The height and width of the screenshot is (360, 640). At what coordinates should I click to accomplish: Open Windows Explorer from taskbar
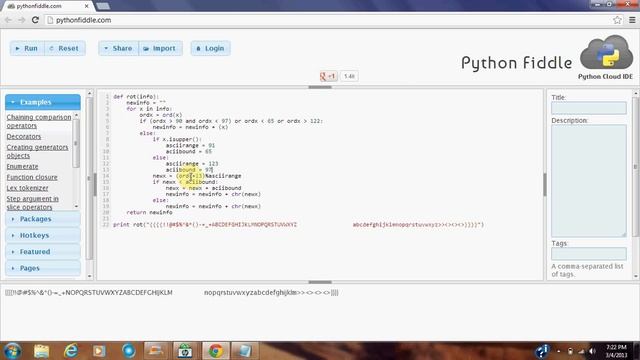[42, 351]
